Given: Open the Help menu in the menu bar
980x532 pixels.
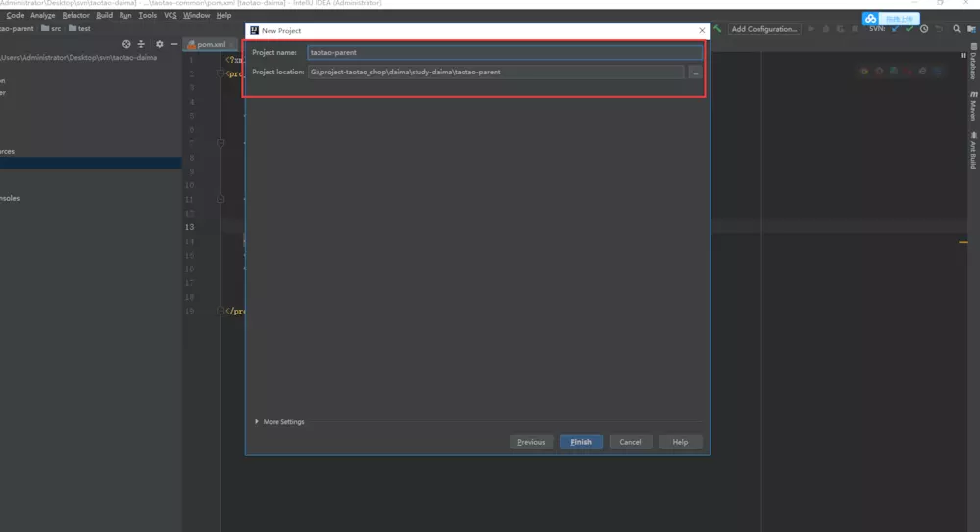Looking at the screenshot, I should [223, 15].
